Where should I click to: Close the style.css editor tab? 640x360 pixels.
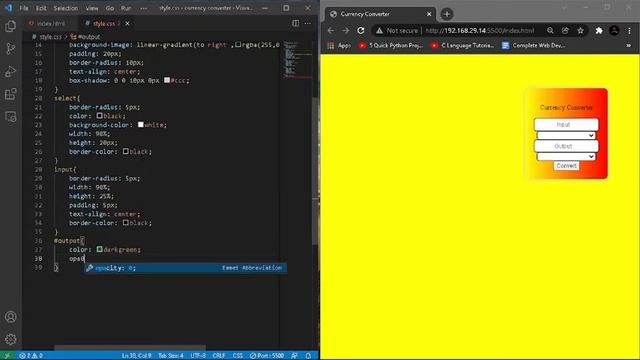pyautogui.click(x=127, y=24)
